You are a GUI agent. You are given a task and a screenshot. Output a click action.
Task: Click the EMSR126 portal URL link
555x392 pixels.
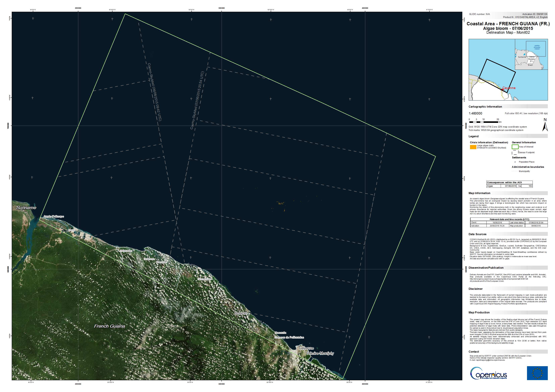(x=499, y=279)
